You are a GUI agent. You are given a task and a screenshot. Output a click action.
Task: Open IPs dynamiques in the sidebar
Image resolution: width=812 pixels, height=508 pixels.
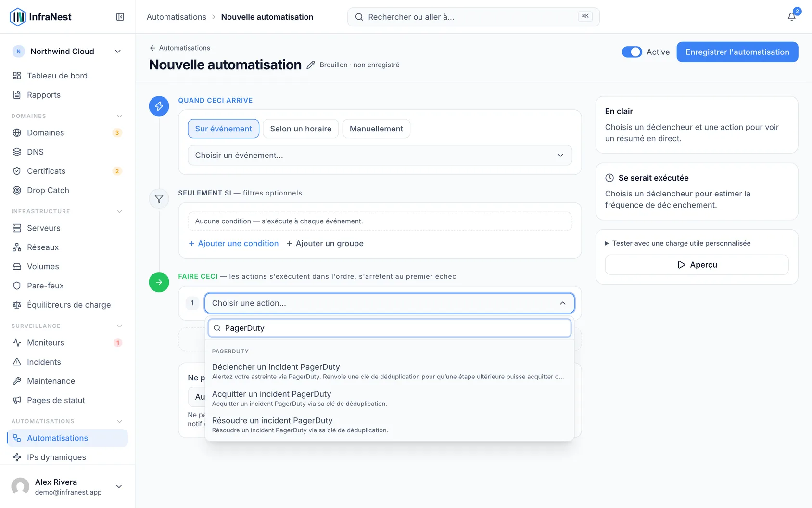point(67,457)
